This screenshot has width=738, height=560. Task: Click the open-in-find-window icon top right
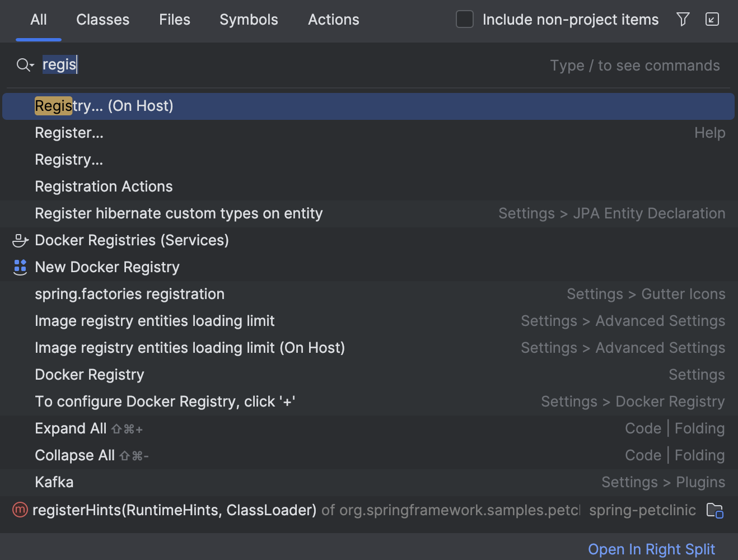(x=712, y=19)
